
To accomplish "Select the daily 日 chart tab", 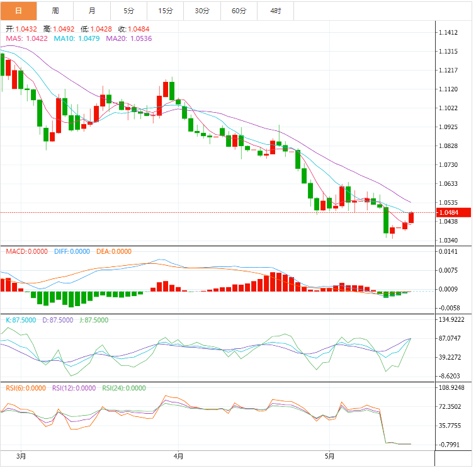I will tap(18, 11).
